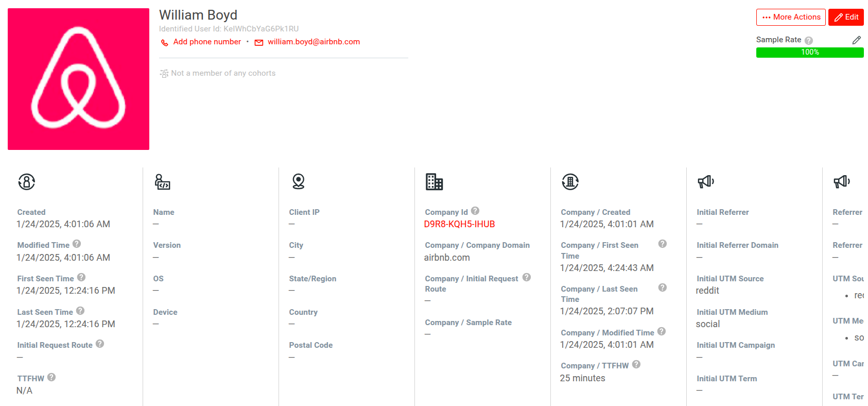Click Company First Seen Time value 4:24:43 AM
This screenshot has height=406, width=868.
[607, 268]
